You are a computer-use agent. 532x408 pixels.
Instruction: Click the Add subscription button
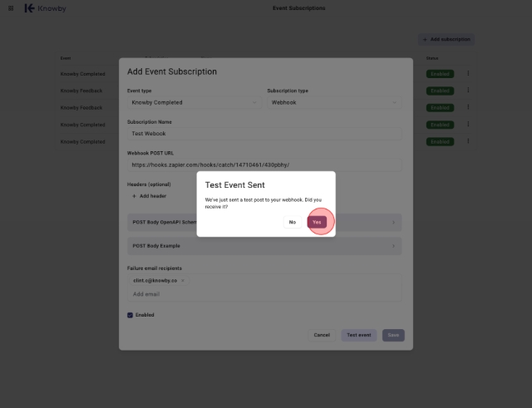click(x=446, y=39)
